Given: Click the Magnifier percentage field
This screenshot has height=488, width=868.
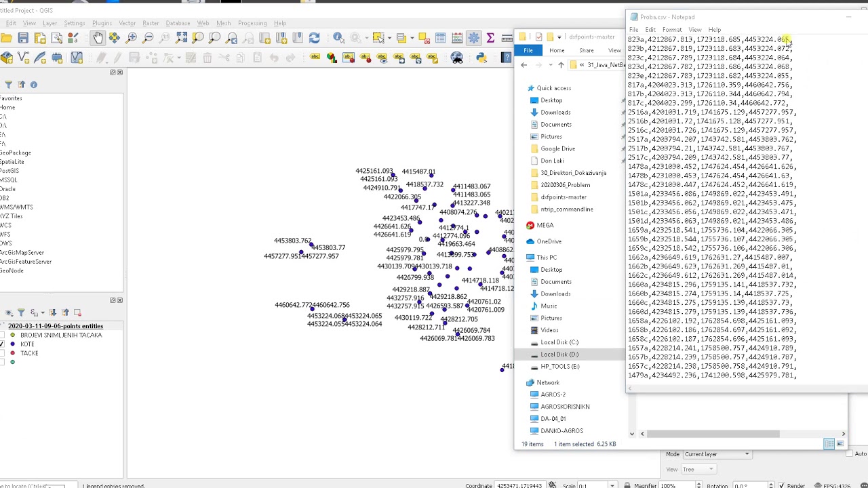Looking at the screenshot, I should tap(682, 485).
